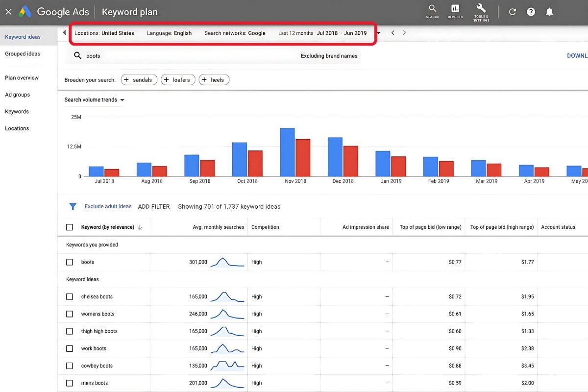Open the Plan overview nav item

click(22, 78)
